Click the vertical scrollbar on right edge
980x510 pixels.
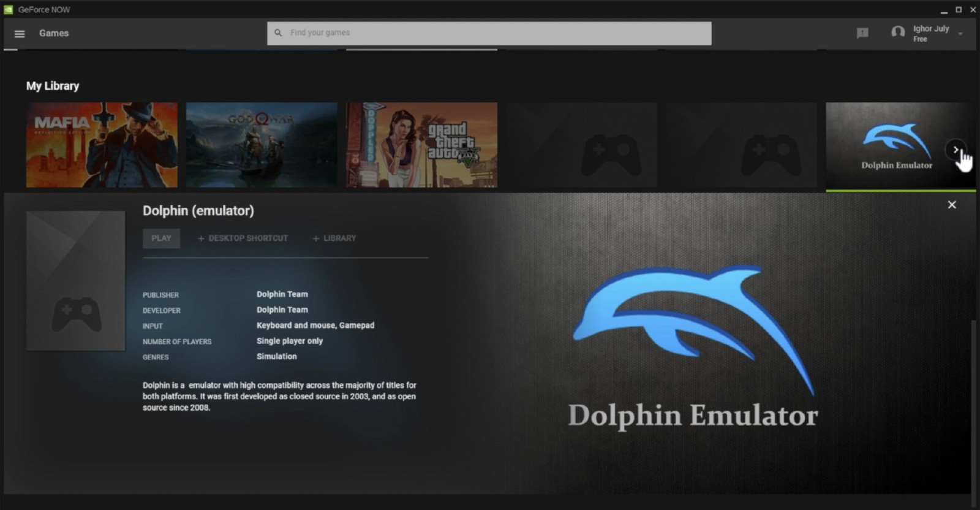pyautogui.click(x=973, y=405)
